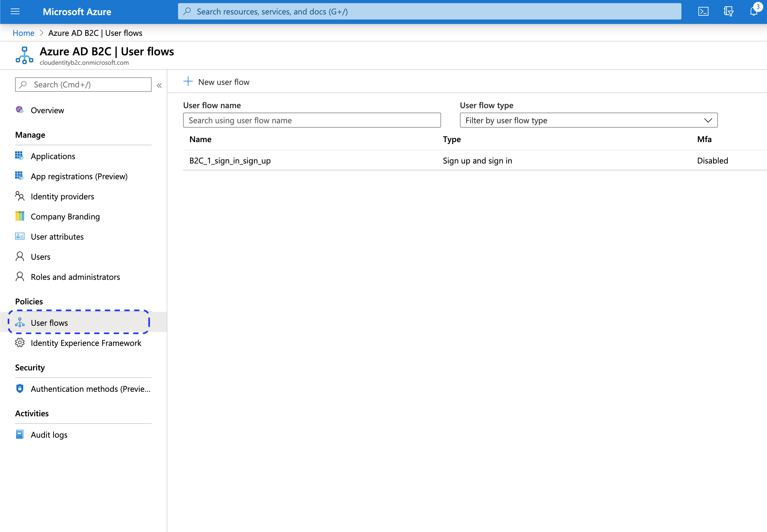The image size is (767, 532).
Task: Open the hamburger portal menu
Action: click(x=15, y=12)
